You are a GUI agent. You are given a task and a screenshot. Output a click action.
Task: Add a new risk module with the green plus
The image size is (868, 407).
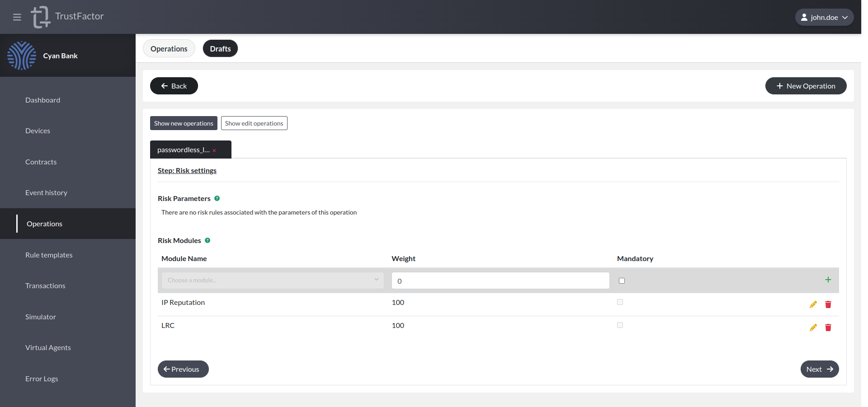tap(828, 280)
